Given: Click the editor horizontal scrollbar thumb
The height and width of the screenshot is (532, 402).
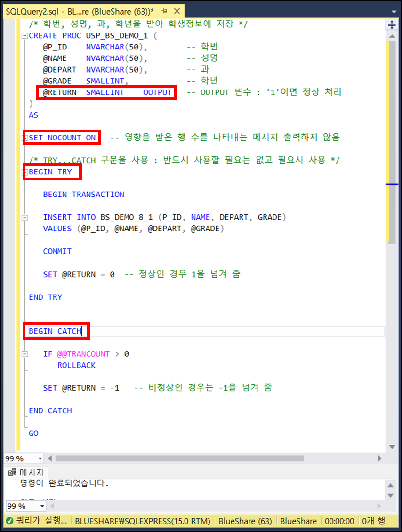Looking at the screenshot, I should (180, 458).
